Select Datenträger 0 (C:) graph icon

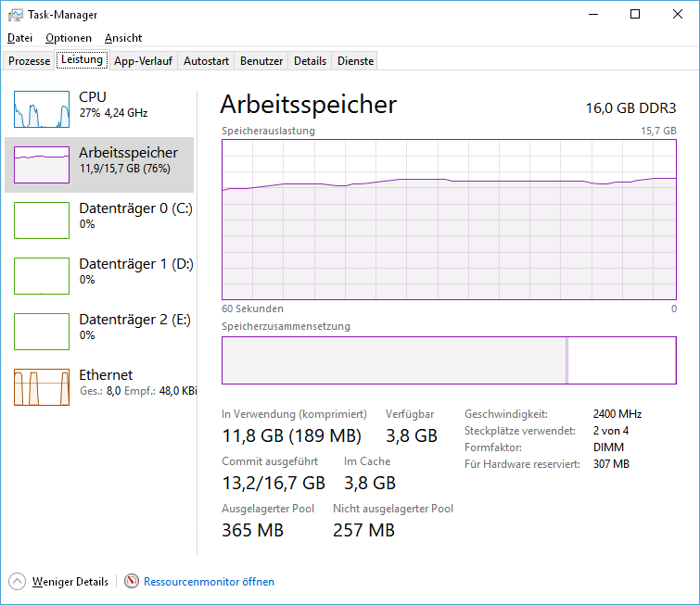click(42, 221)
